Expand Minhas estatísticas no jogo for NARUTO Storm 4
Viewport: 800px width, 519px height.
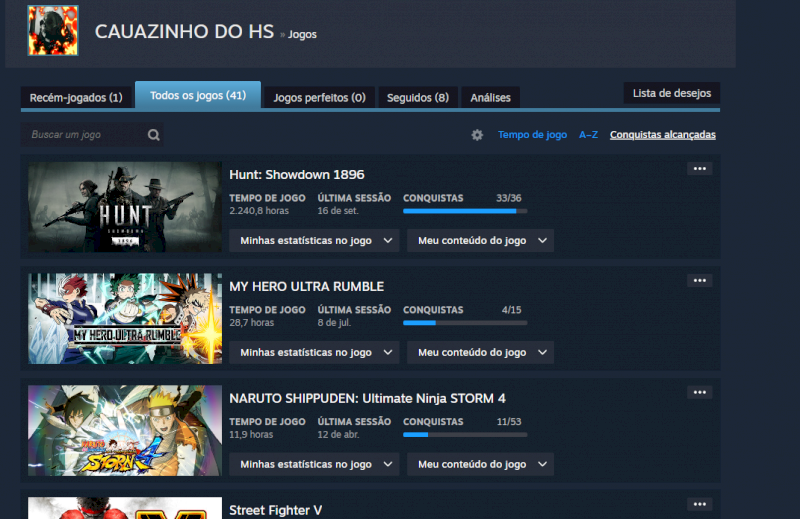314,464
